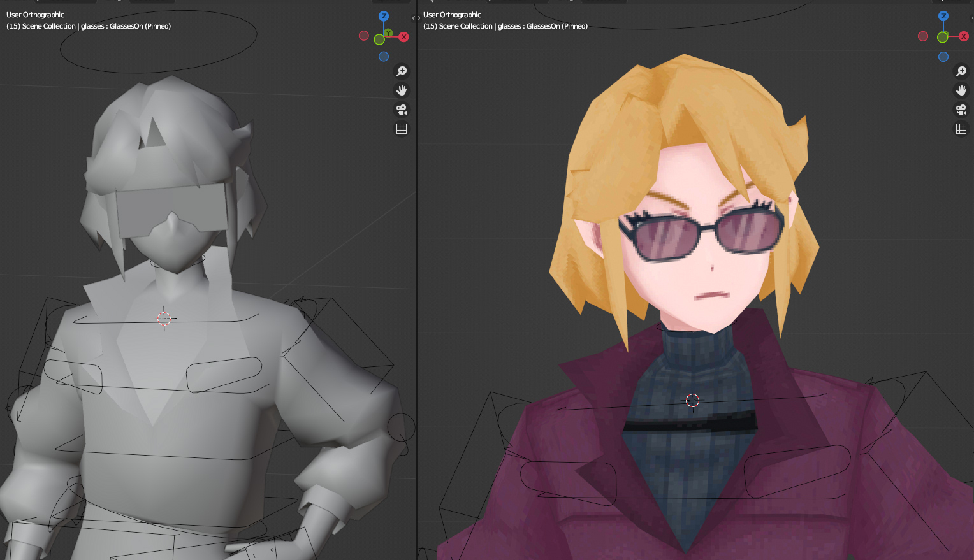Click the blue Z axis in left viewport gizmo
This screenshot has height=560, width=974.
coord(384,16)
